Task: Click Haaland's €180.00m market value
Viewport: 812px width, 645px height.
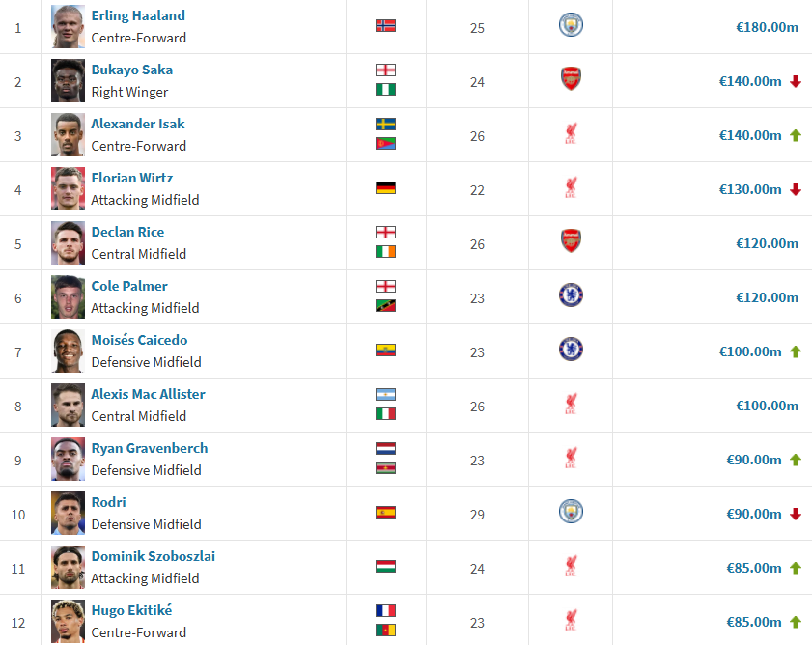Action: [x=767, y=27]
